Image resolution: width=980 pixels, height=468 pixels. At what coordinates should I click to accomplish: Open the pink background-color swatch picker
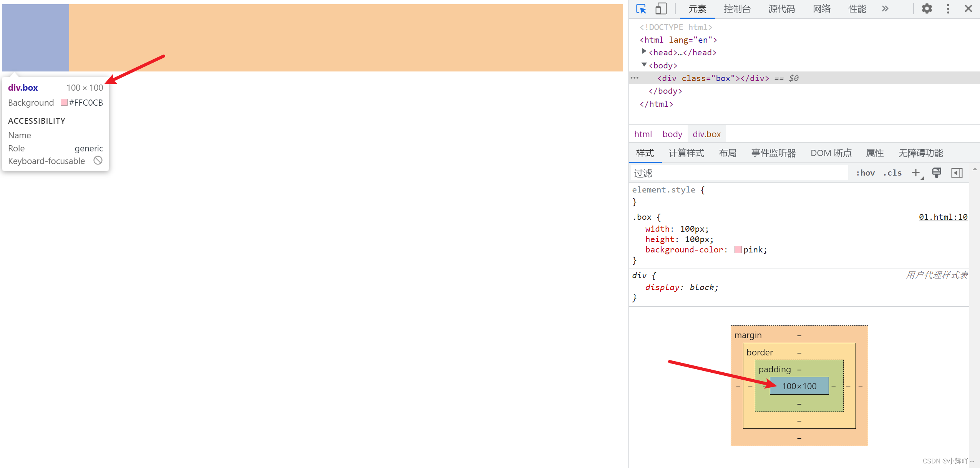738,250
